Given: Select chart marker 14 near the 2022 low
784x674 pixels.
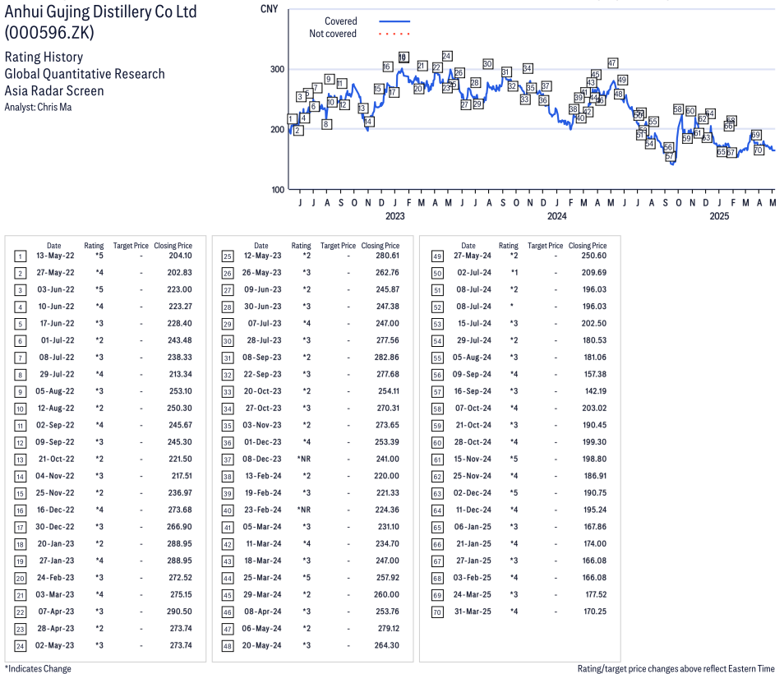Looking at the screenshot, I should (x=368, y=122).
